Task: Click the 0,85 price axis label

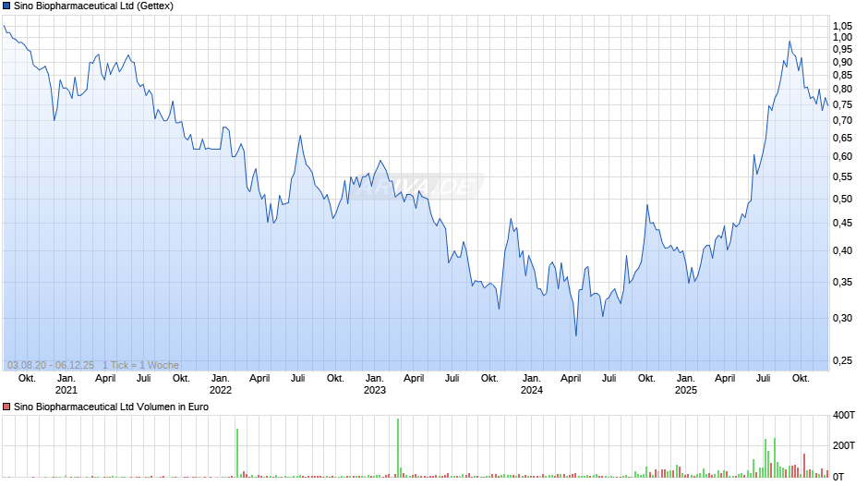Action: tap(842, 76)
